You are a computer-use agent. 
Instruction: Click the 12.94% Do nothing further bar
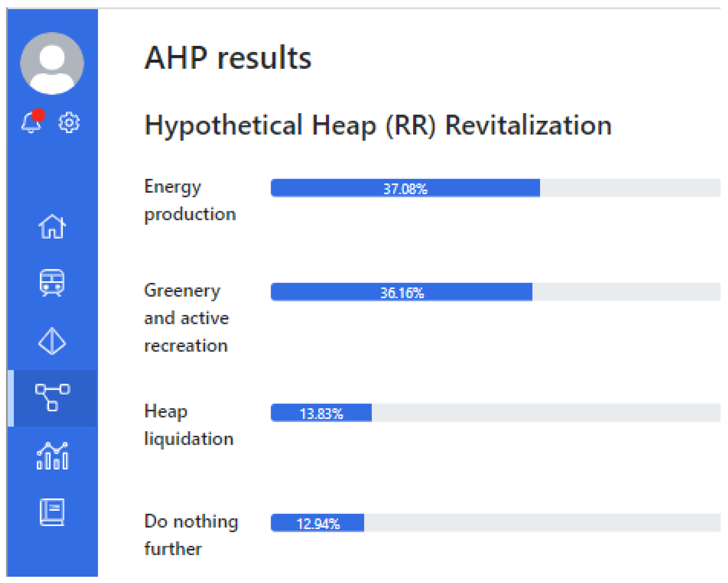tap(317, 523)
